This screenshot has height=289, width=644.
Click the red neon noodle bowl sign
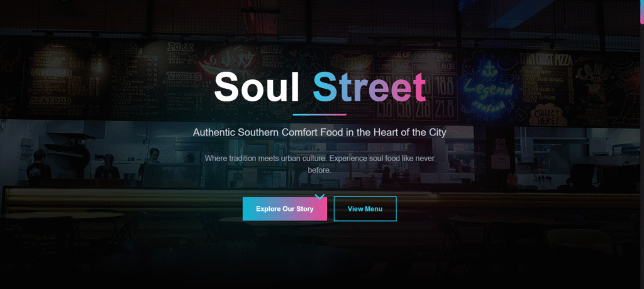point(226,62)
